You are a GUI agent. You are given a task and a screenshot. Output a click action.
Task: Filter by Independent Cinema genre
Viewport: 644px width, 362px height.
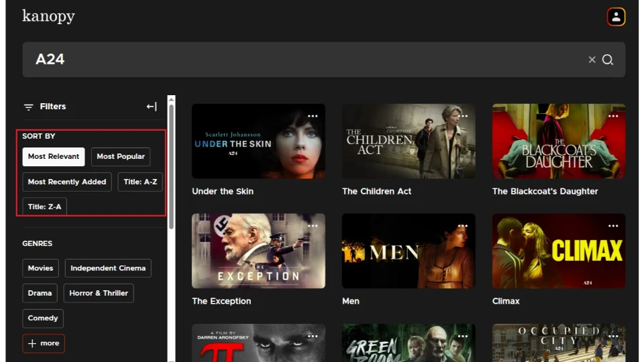tap(108, 268)
